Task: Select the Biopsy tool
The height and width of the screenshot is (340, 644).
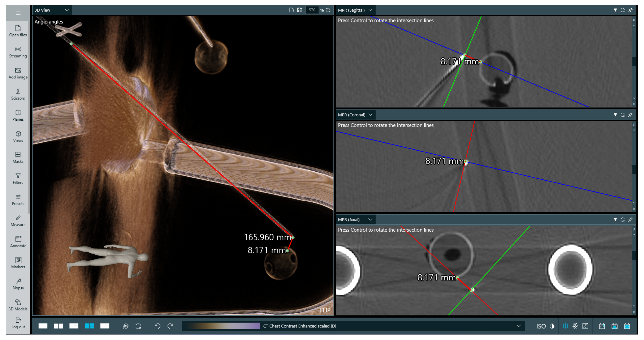Action: coord(18,284)
